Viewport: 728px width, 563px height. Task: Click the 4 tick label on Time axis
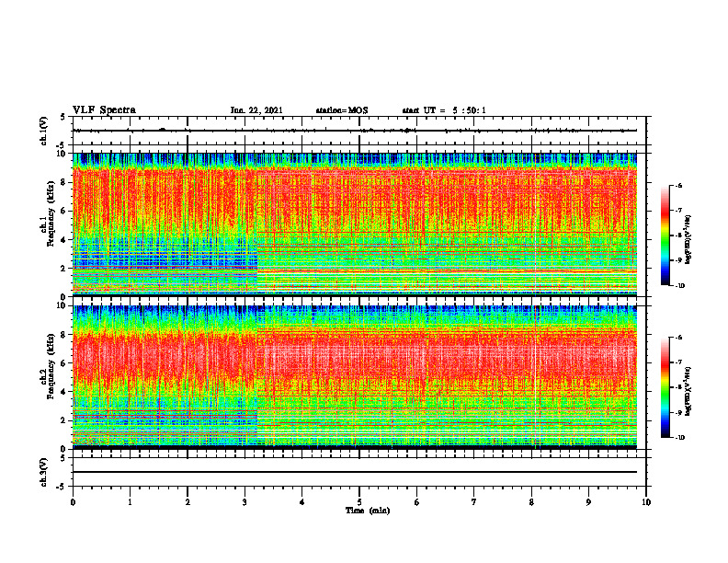coord(302,502)
